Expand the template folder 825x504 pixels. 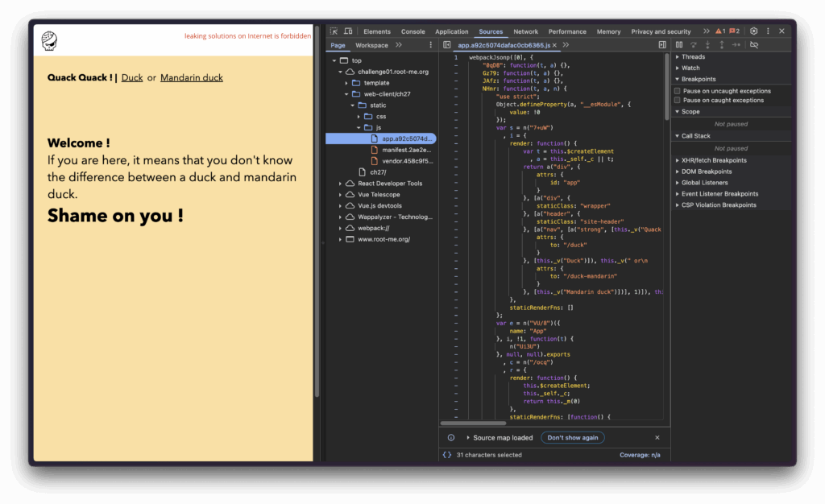[x=347, y=83]
